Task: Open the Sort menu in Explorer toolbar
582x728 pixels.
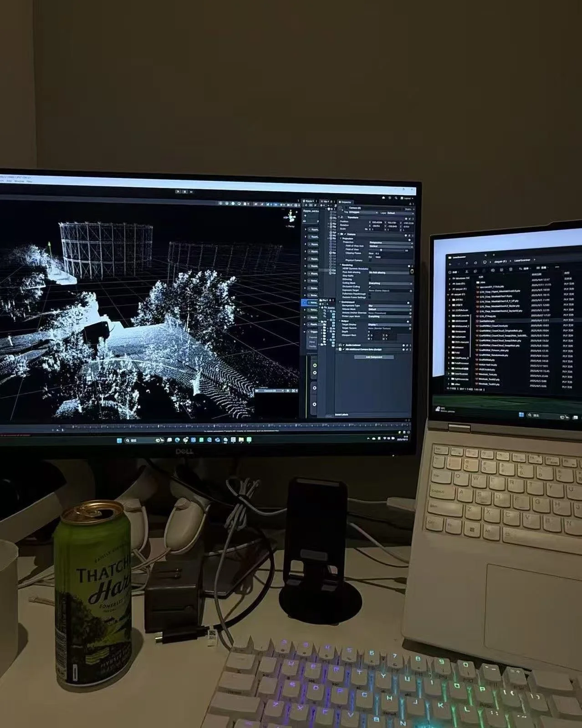Action: [525, 268]
